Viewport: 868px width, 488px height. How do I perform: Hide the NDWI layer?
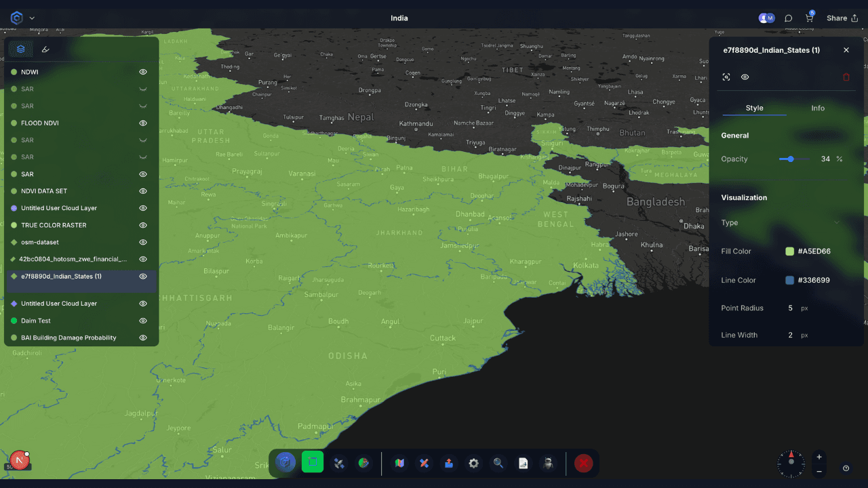(x=143, y=72)
